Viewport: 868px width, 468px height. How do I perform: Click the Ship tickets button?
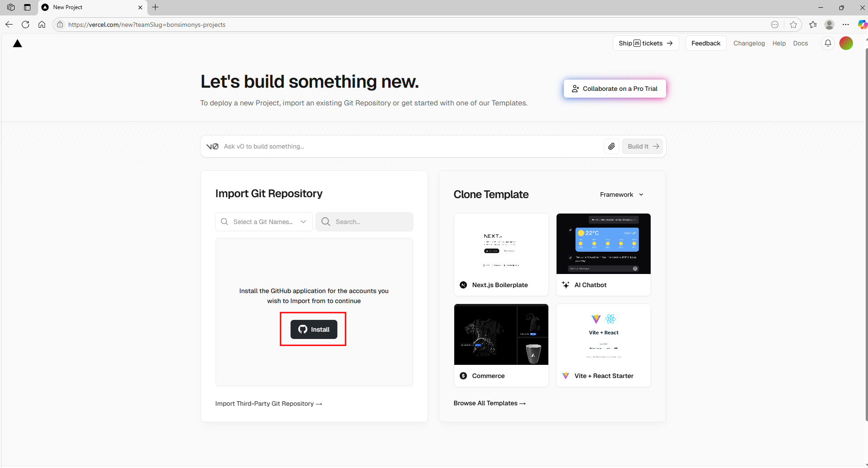[646, 43]
